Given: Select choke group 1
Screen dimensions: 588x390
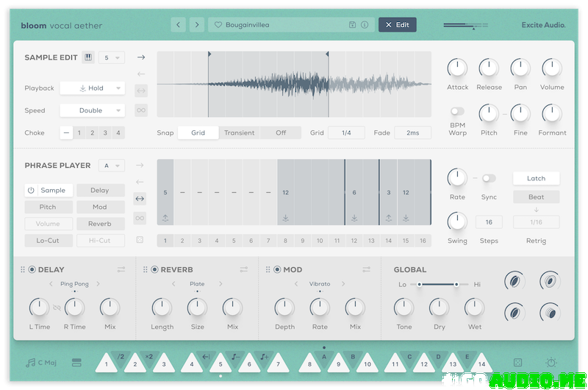Looking at the screenshot, I should (x=79, y=133).
